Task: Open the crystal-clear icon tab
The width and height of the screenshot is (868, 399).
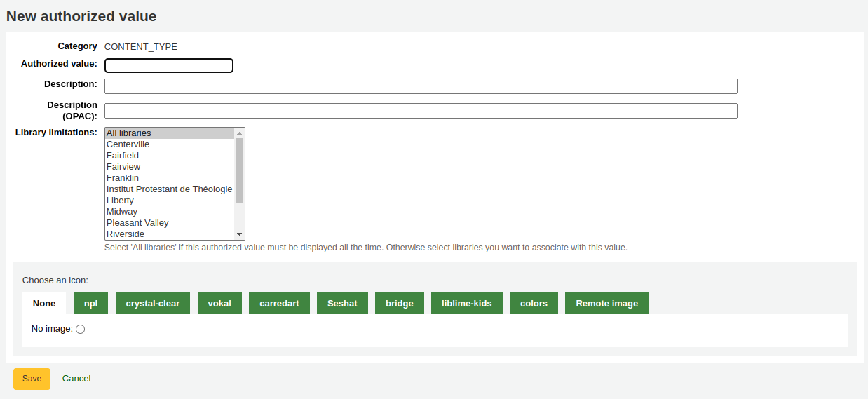Action: (153, 304)
